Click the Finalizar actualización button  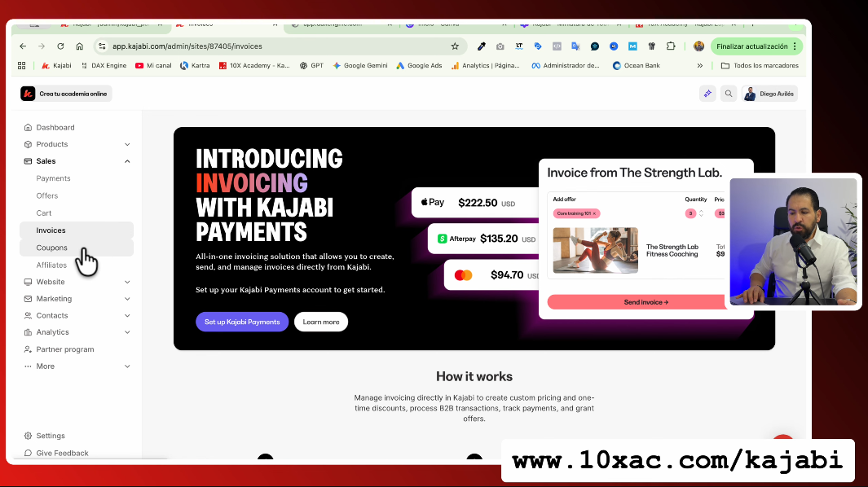click(751, 46)
